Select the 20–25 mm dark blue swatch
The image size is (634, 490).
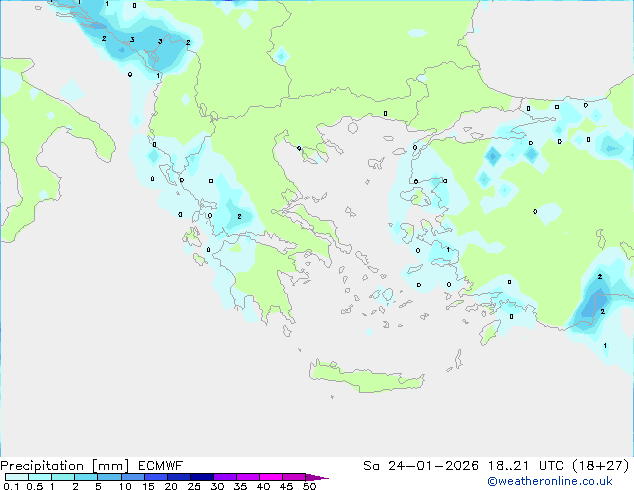(x=178, y=477)
